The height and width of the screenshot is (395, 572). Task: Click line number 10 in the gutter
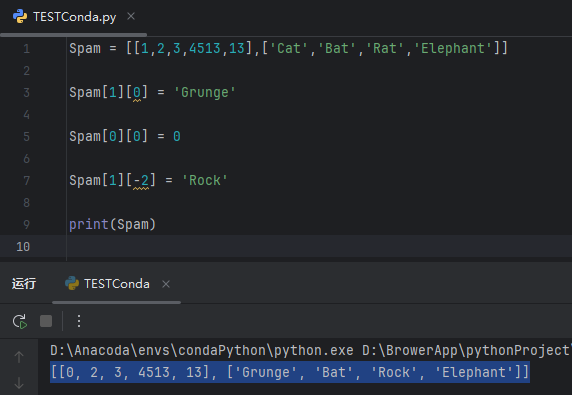(x=23, y=247)
